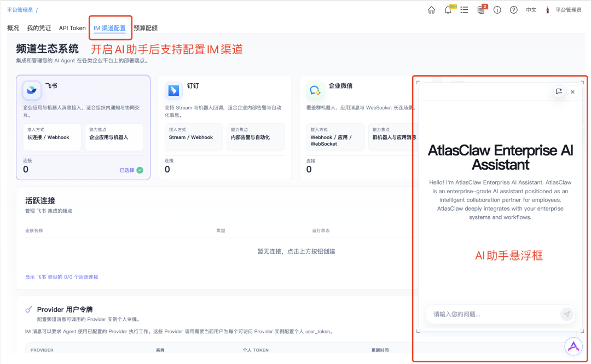Open the help question mark icon

coord(513,10)
